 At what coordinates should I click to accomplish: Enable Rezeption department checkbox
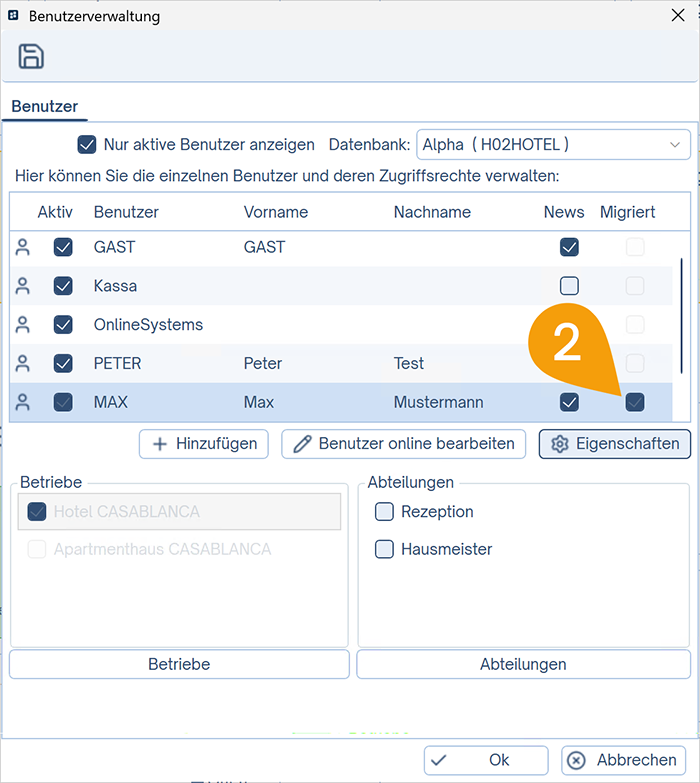click(384, 512)
